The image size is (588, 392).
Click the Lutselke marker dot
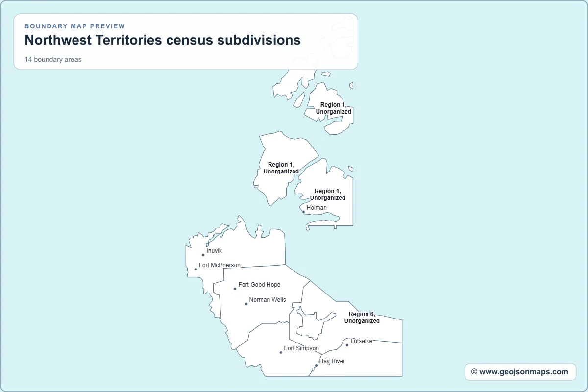347,345
